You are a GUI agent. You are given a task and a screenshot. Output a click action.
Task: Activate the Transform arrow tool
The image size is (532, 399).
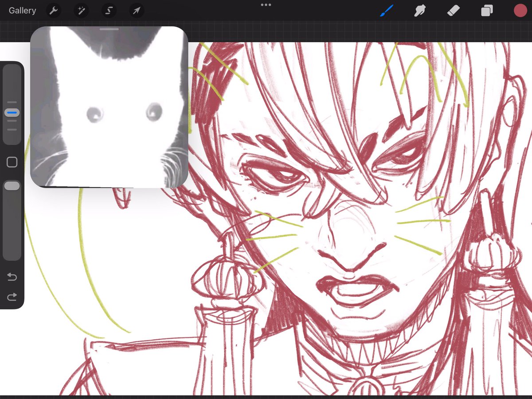point(137,11)
